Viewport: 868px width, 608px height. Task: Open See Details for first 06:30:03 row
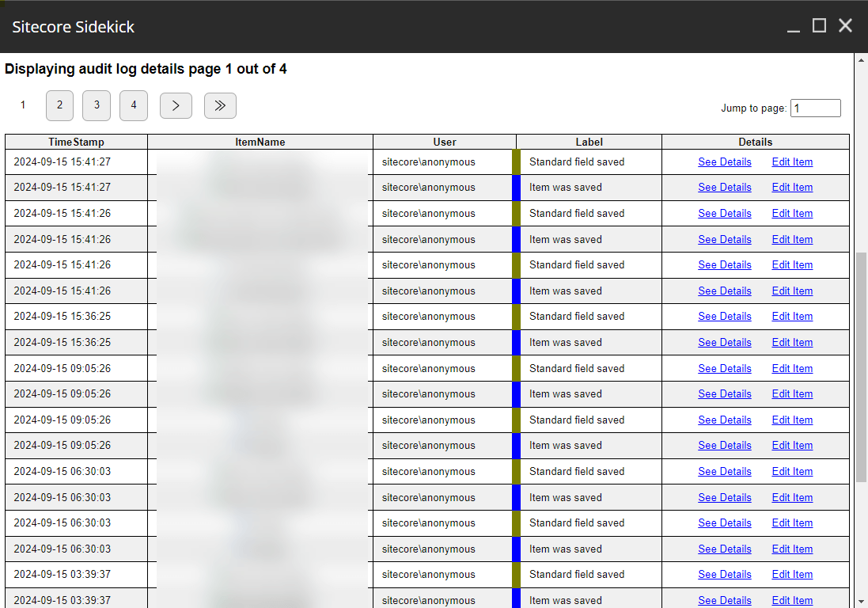[724, 472]
